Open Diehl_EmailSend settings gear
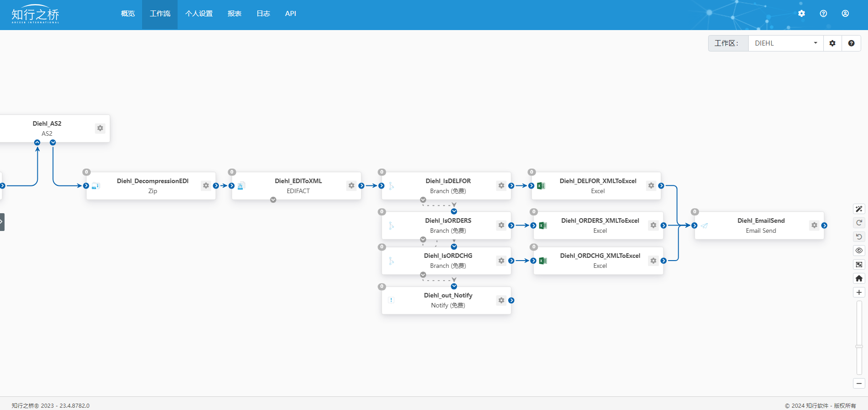868x410 pixels. 814,225
